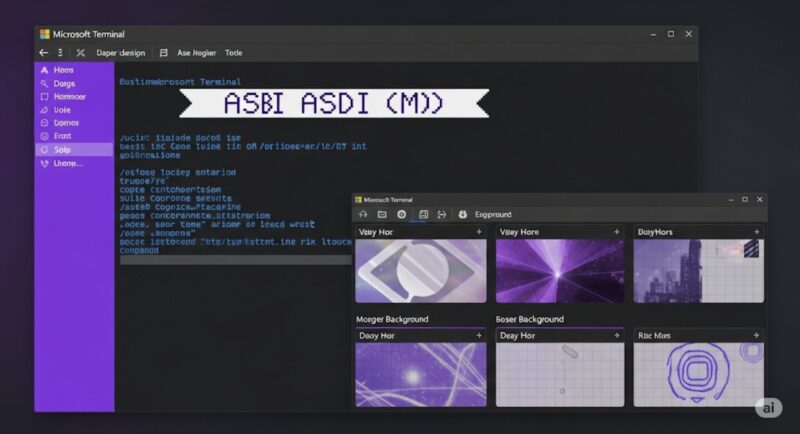The image size is (800, 434).
Task: Click plus on Deay Hor under Boser Background
Action: click(616, 336)
